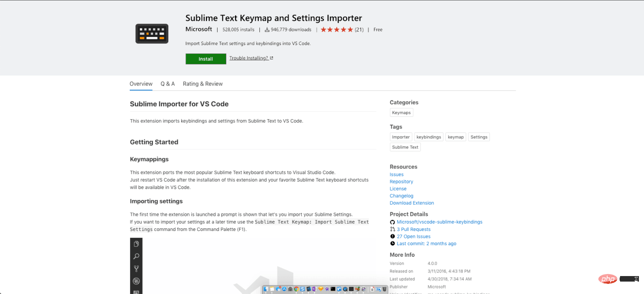The height and width of the screenshot is (294, 644).
Task: Open the yellow Notes icon in dock
Action: pyautogui.click(x=272, y=289)
